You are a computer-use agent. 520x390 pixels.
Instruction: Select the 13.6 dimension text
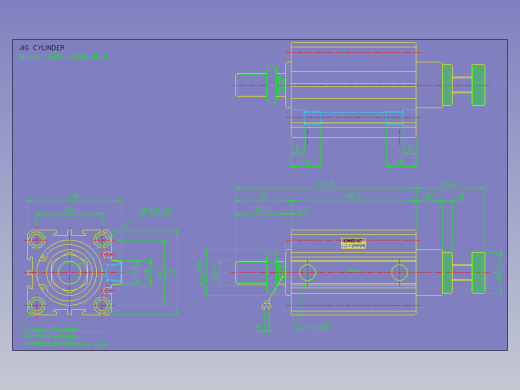click(133, 272)
